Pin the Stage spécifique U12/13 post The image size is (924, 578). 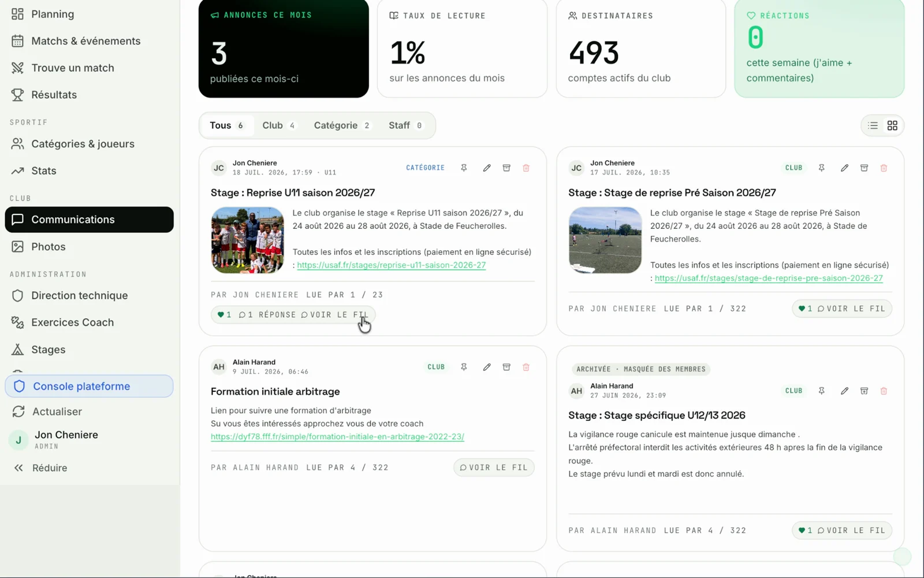click(x=821, y=391)
